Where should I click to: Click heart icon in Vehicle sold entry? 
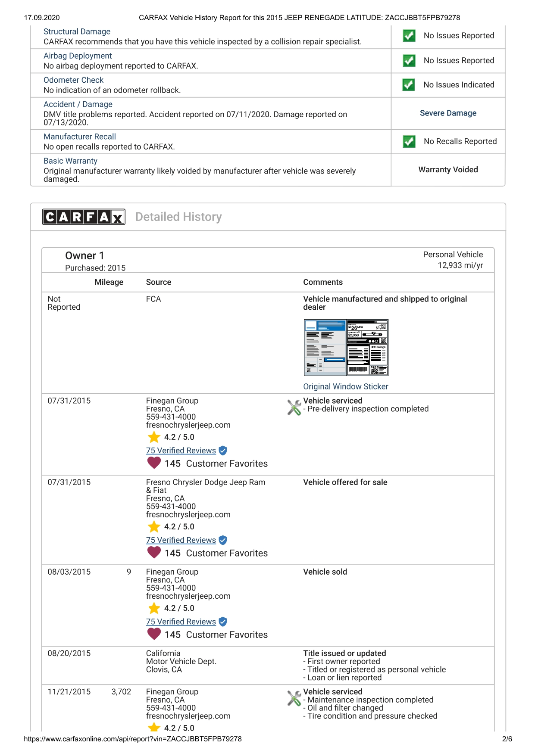(x=154, y=634)
